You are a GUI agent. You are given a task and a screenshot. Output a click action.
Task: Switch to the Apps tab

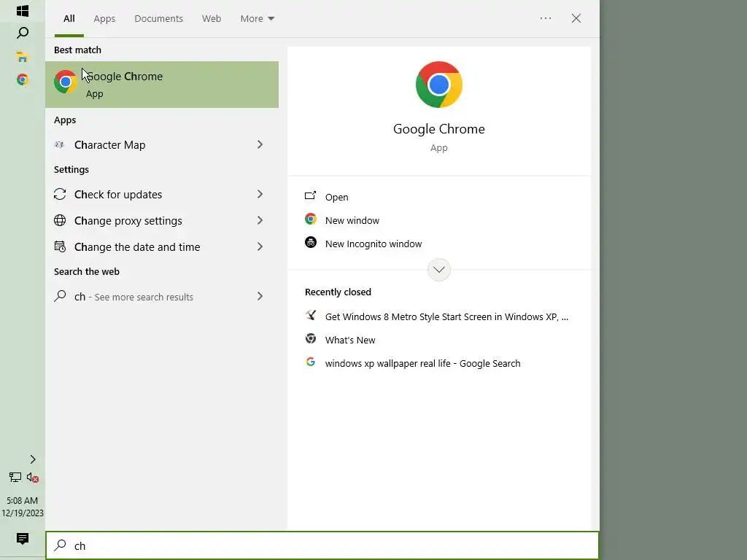[104, 18]
